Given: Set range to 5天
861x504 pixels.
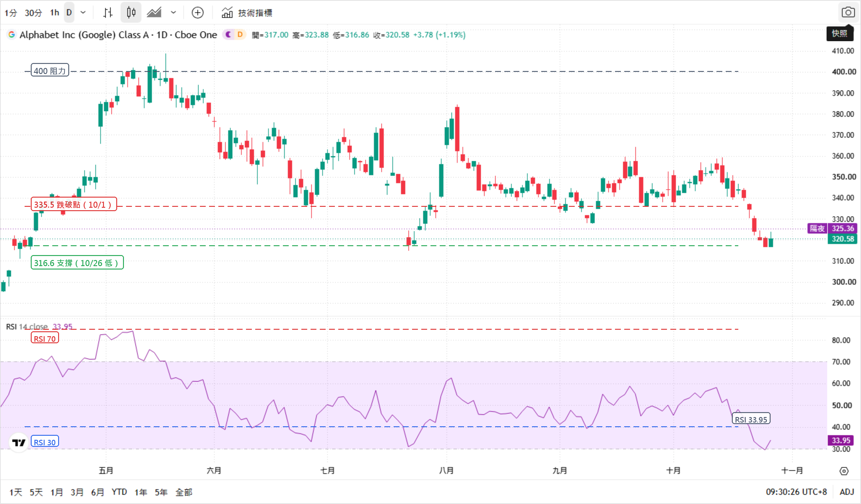Looking at the screenshot, I should tap(36, 492).
